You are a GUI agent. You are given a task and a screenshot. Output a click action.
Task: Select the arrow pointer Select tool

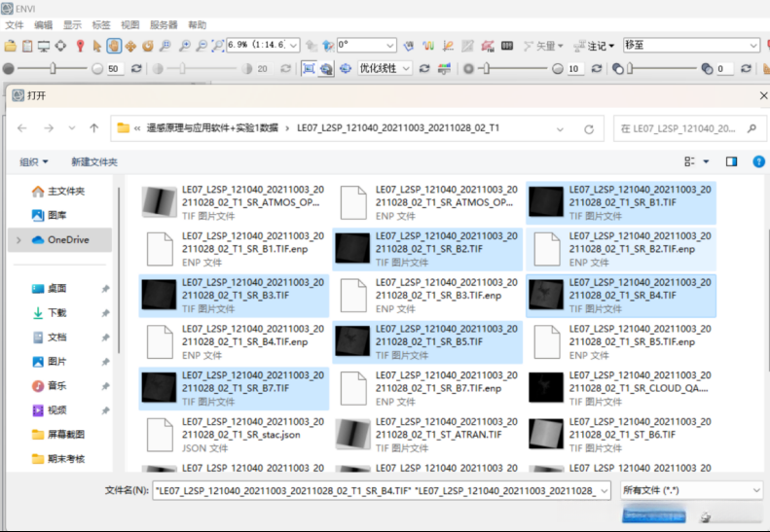pos(97,46)
